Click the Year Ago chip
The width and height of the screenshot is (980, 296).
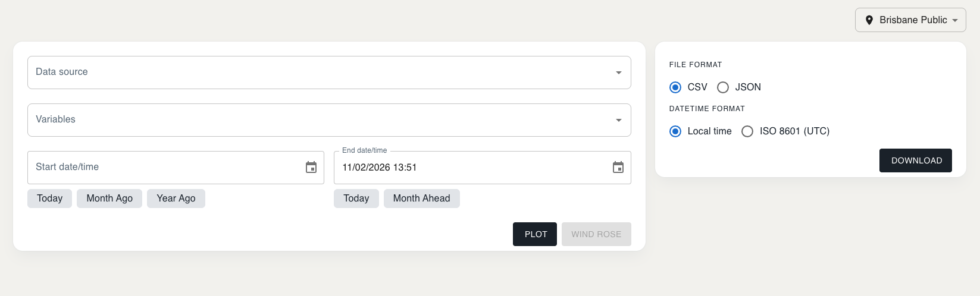(x=176, y=199)
